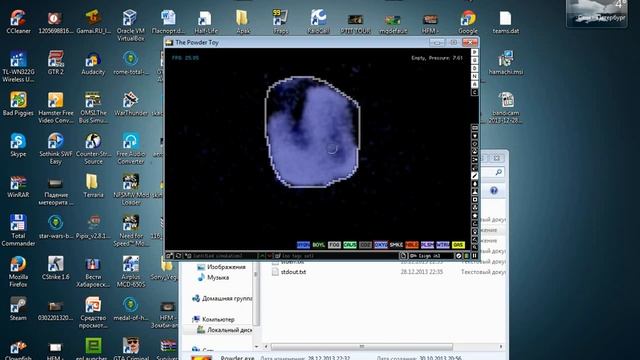
Task: Select the Google Chrome desktop icon
Action: tap(468, 22)
